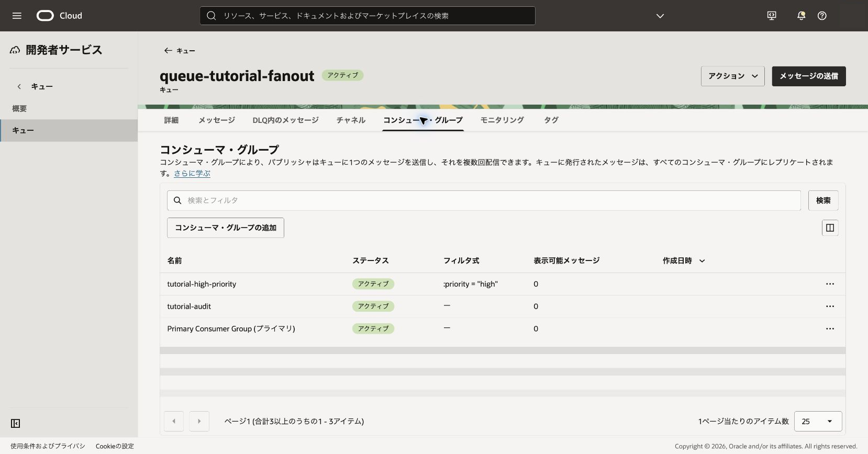Viewport: 868px width, 454px height.
Task: Click the developer services cloud icon
Action: pos(15,50)
